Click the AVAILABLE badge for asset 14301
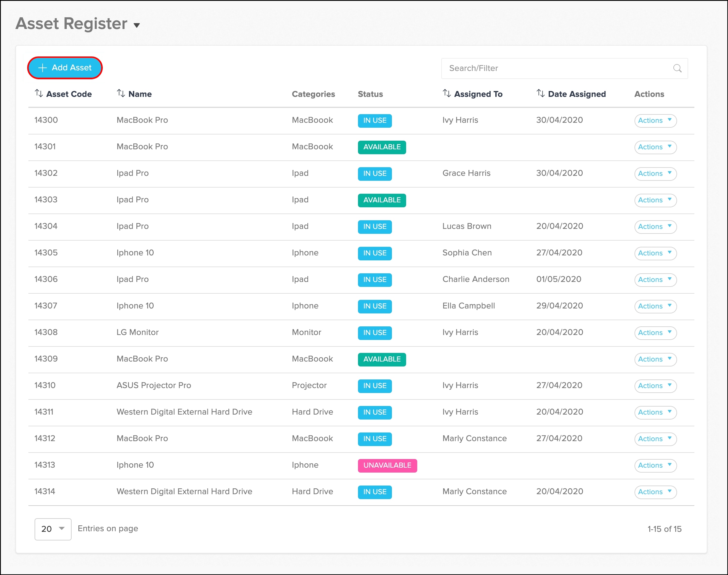 381,147
